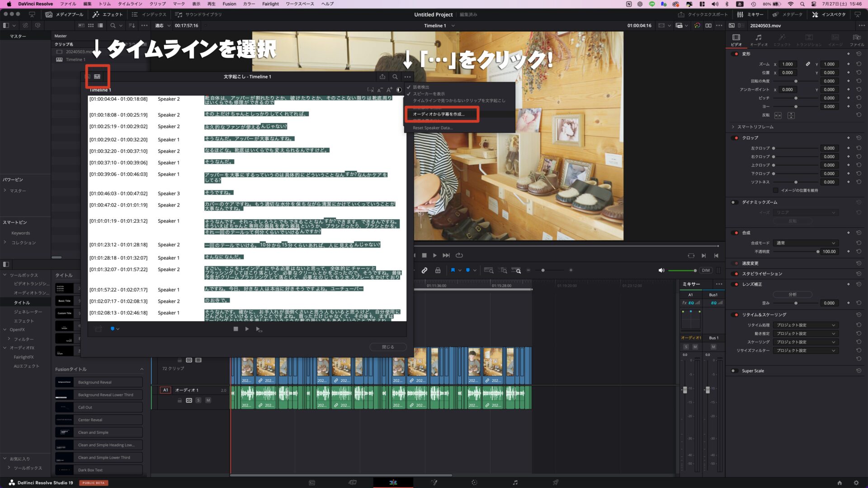The width and height of the screenshot is (868, 488).
Task: Open the リタイム処理 dropdown
Action: [806, 324]
